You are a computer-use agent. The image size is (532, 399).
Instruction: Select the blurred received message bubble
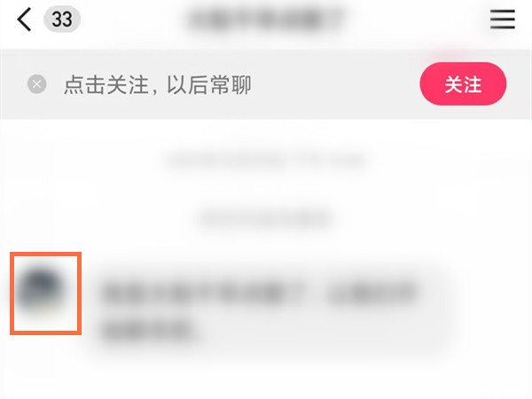coord(271,310)
